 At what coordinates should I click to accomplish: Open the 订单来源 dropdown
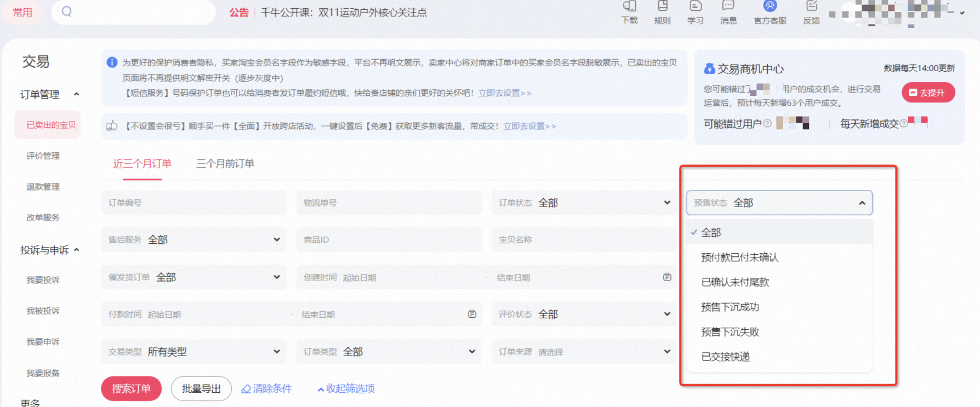[584, 352]
